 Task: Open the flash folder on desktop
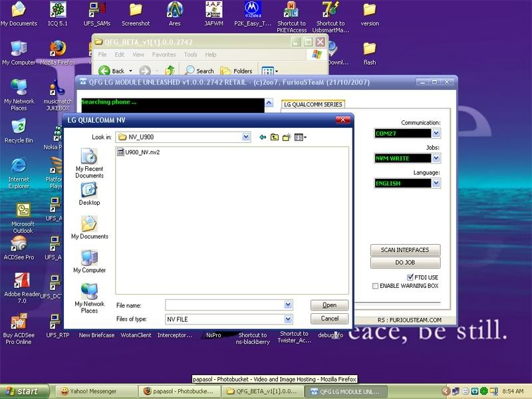click(370, 53)
